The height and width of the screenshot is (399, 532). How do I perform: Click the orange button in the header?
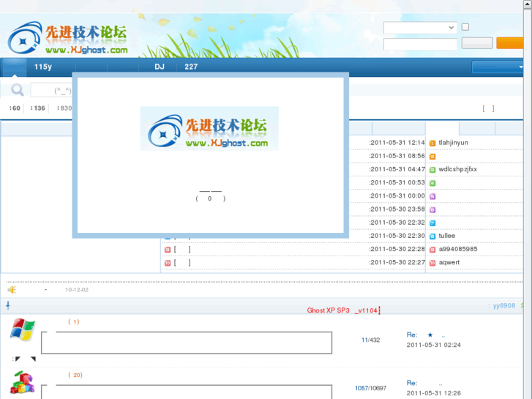pos(509,43)
